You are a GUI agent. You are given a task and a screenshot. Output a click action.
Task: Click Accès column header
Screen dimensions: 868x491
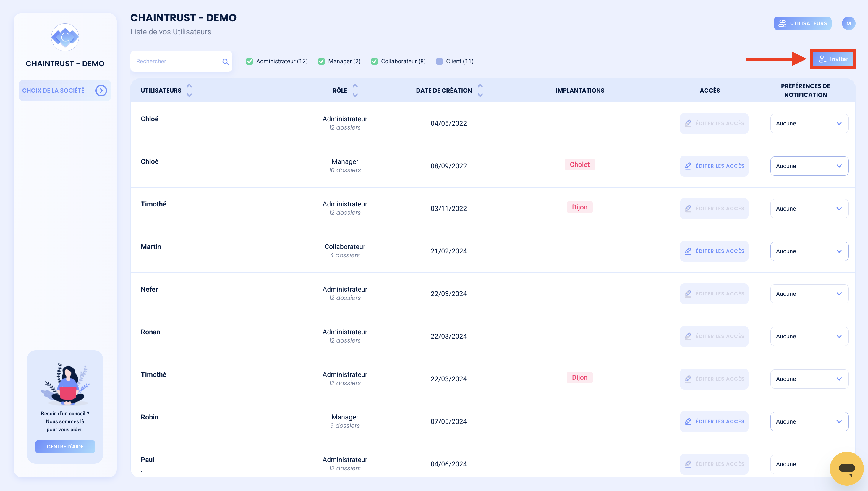pyautogui.click(x=710, y=91)
